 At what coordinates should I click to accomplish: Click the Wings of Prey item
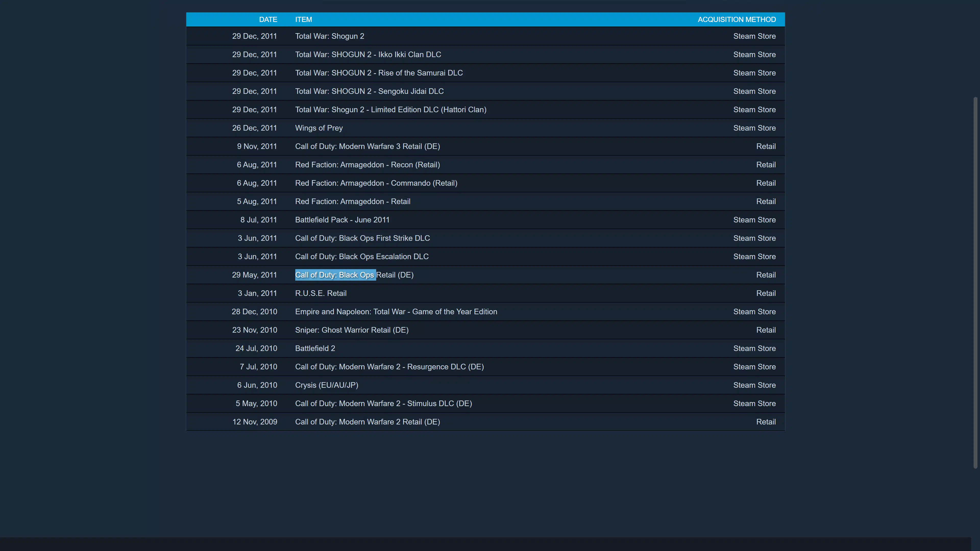click(319, 128)
